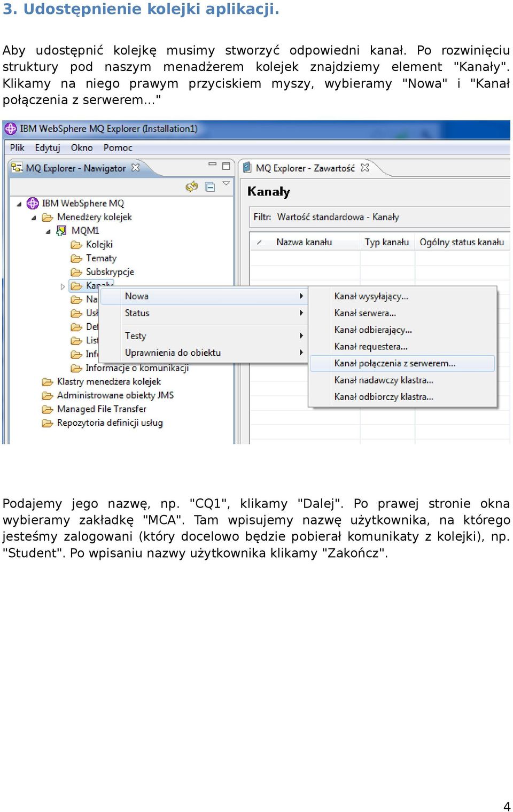
Task: Click the Filtr: Wartość standardowa - Kanały text
Action: point(326,217)
